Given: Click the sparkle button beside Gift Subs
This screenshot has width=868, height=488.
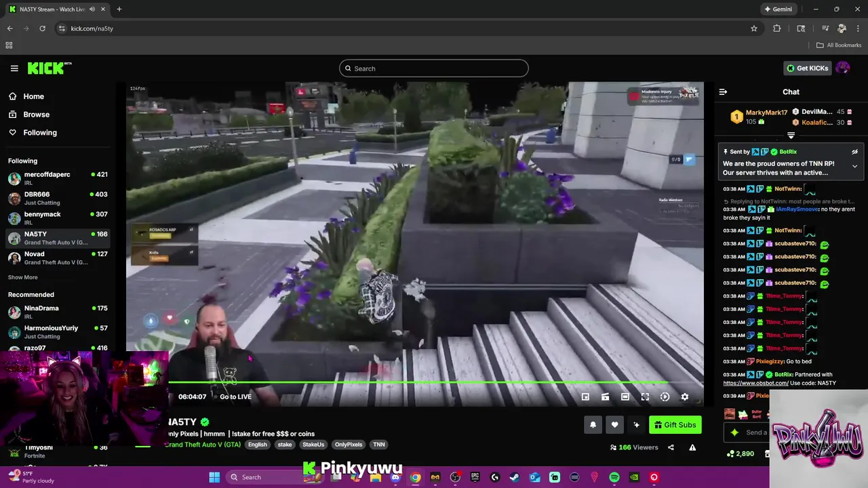Looking at the screenshot, I should tap(636, 425).
